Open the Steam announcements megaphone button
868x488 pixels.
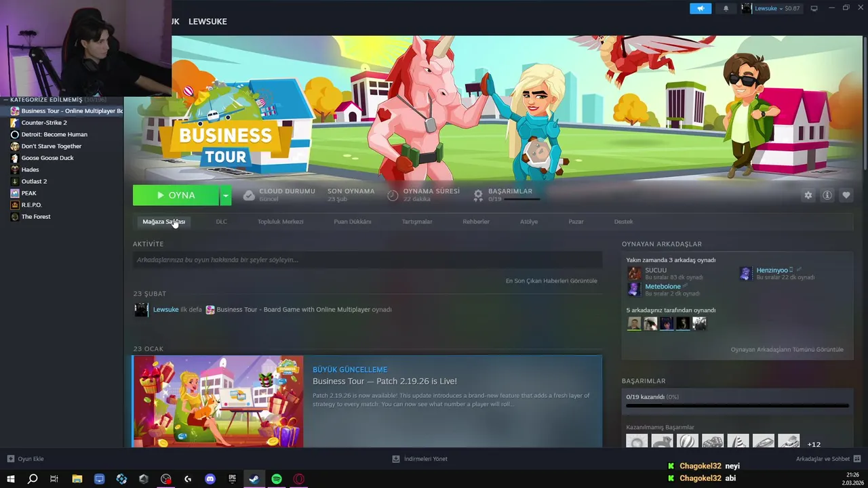701,8
